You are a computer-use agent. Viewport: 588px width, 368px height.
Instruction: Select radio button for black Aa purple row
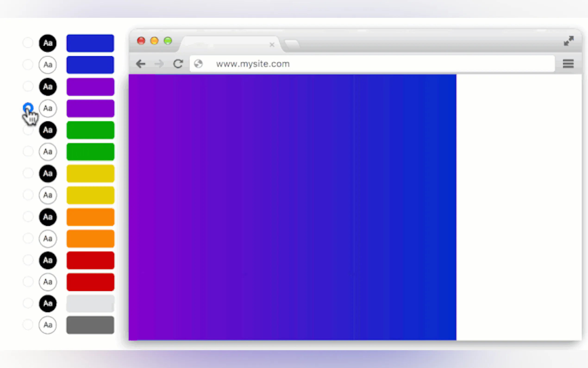coord(28,86)
